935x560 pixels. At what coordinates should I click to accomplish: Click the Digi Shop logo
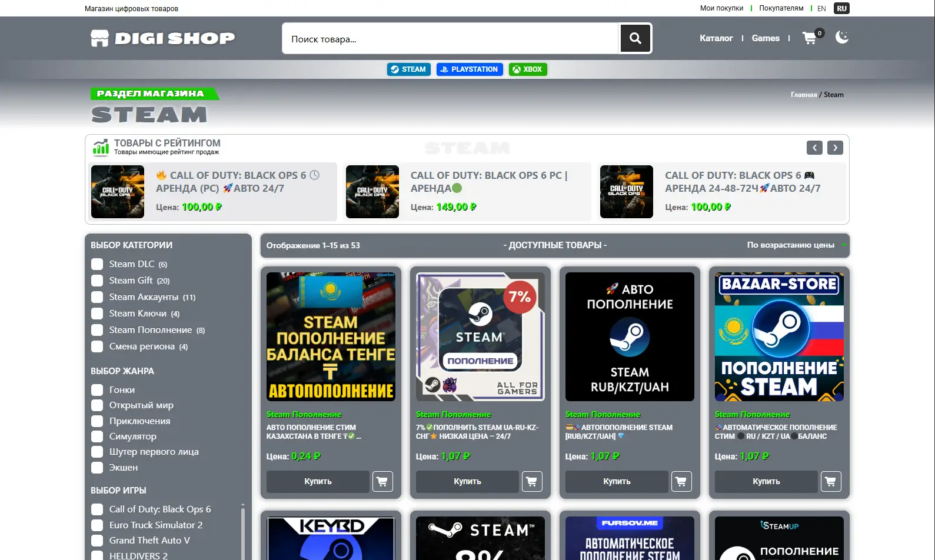[x=163, y=38]
